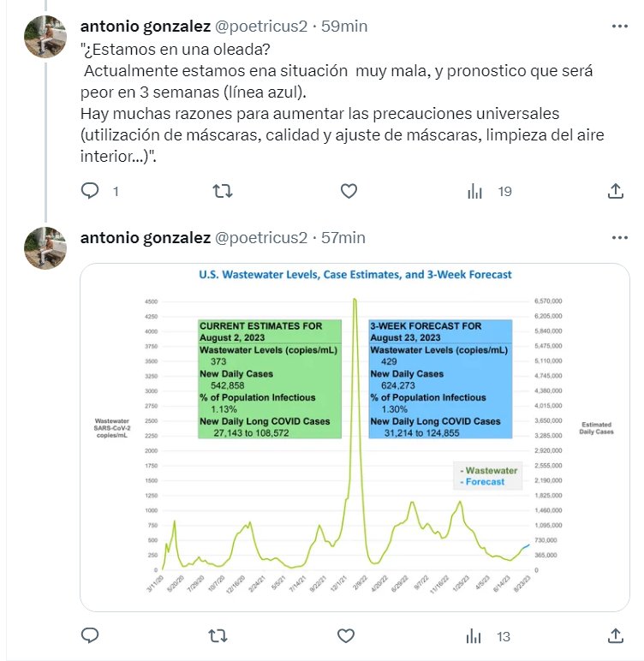The width and height of the screenshot is (644, 661).
Task: Like the first tweet about precauciones universales
Action: (349, 191)
